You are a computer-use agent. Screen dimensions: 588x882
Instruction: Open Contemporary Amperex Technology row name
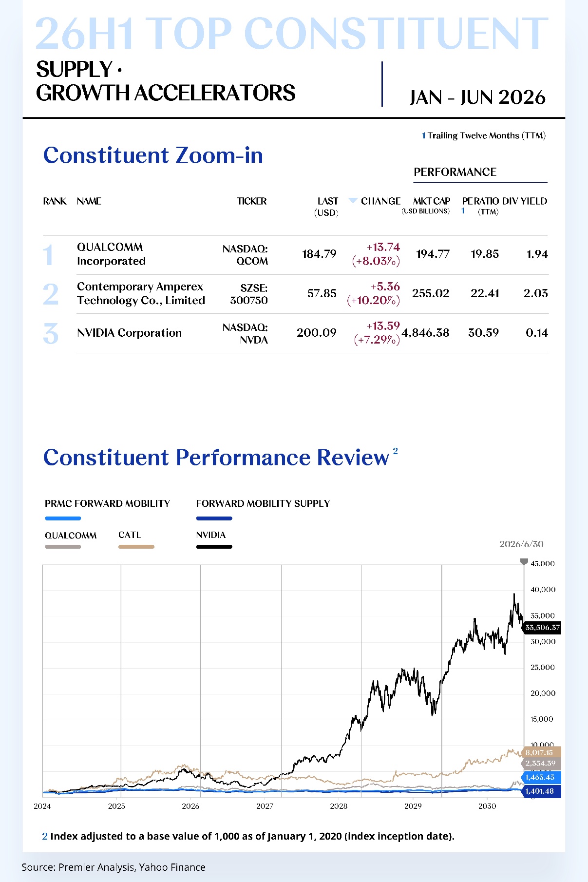[x=141, y=293]
